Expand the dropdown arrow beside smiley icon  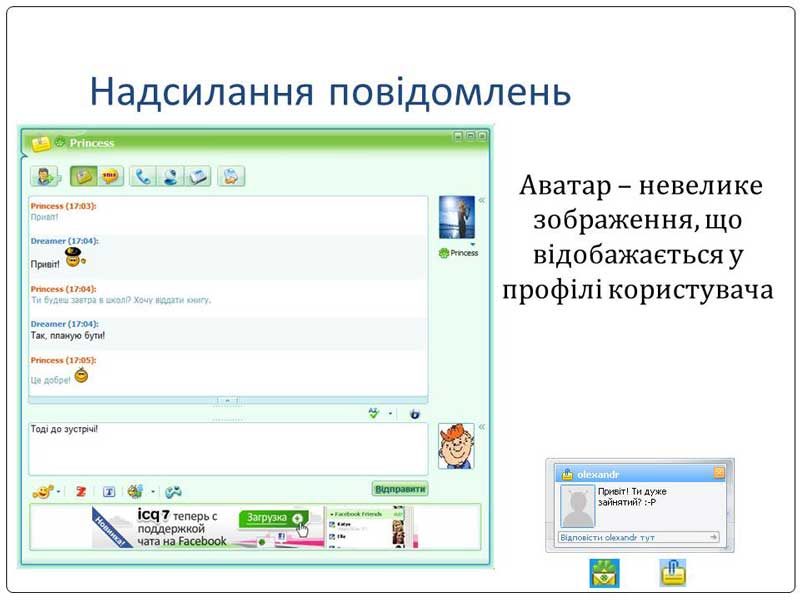click(x=59, y=492)
